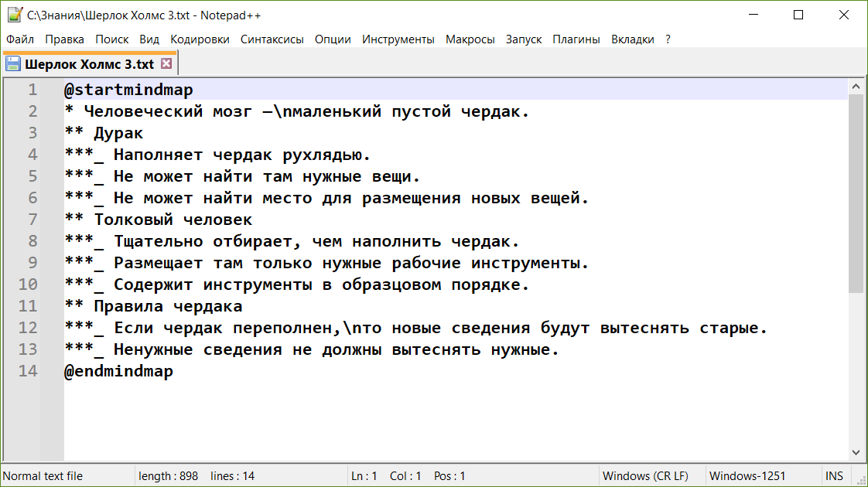
Task: Close the Notepad++ window
Action: pyautogui.click(x=844, y=15)
